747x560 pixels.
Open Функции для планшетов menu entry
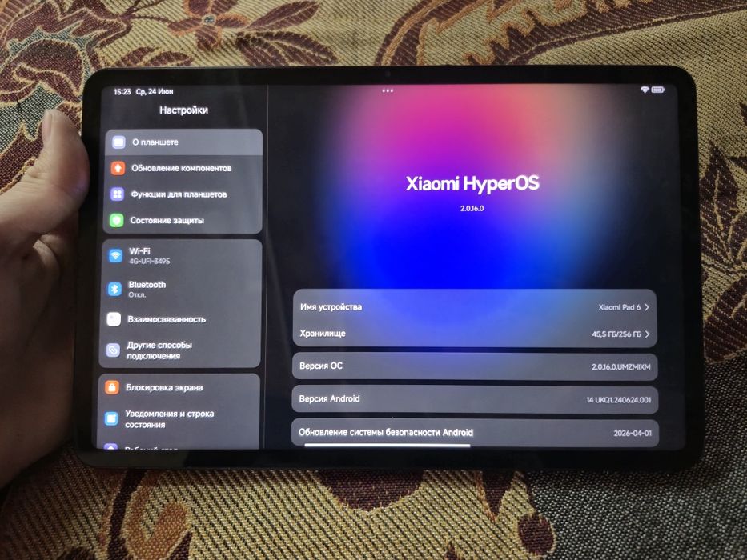click(x=183, y=194)
